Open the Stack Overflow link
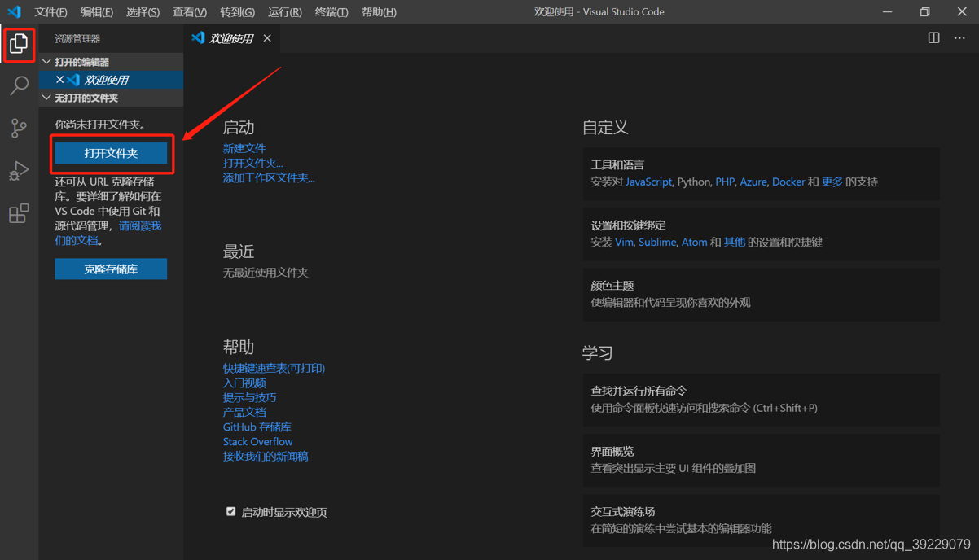979x560 pixels. [257, 441]
